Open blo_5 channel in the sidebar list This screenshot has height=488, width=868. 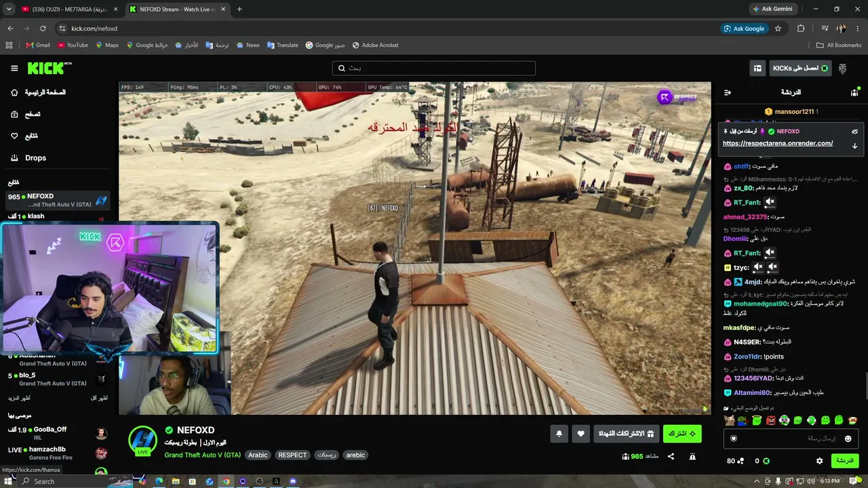coord(58,379)
